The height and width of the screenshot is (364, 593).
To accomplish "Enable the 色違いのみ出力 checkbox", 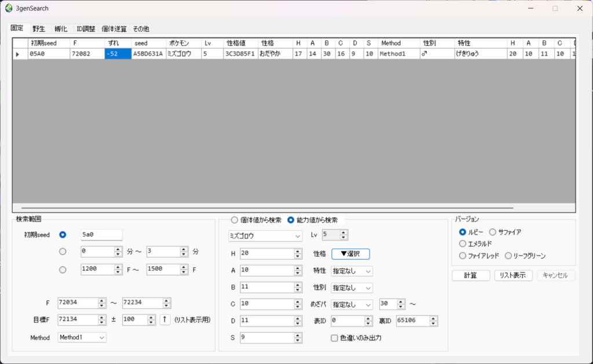I will 334,338.
